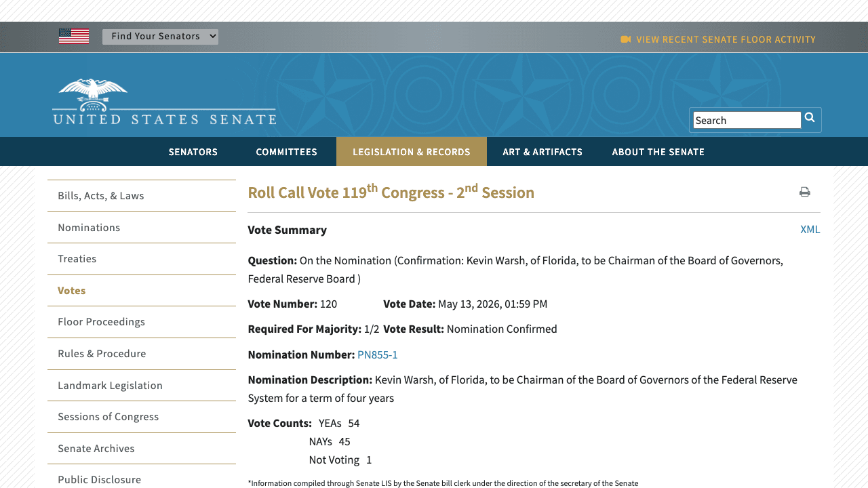Open Treaties in the sidebar
This screenshot has width=868, height=488.
(x=142, y=259)
